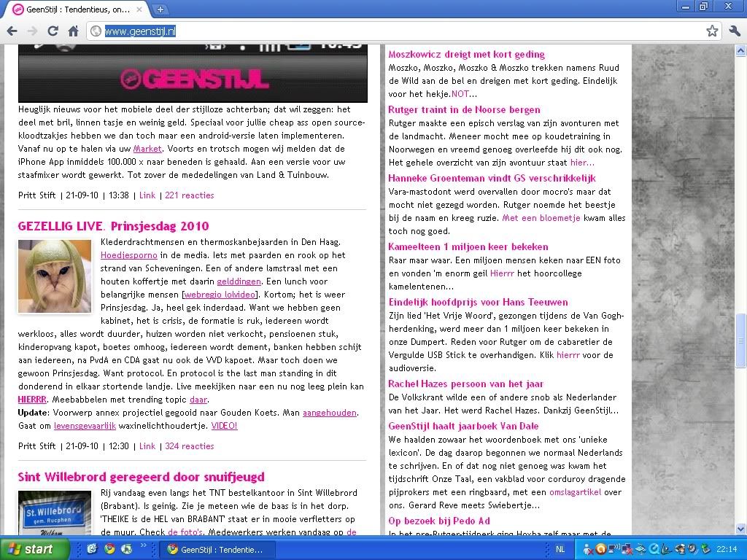Screen dimensions: 747x560
Task: Open Rutger traint in de Noorse bergen
Action: coord(464,109)
